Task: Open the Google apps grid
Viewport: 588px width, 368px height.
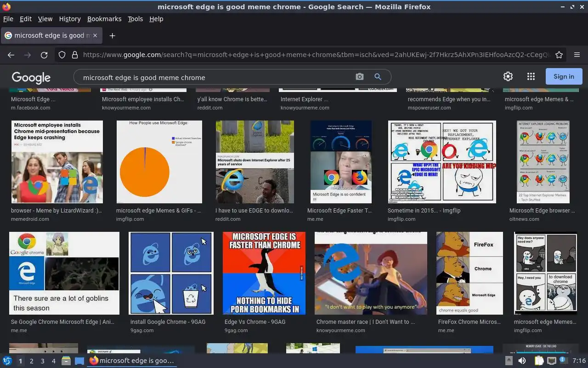Action: click(x=531, y=76)
